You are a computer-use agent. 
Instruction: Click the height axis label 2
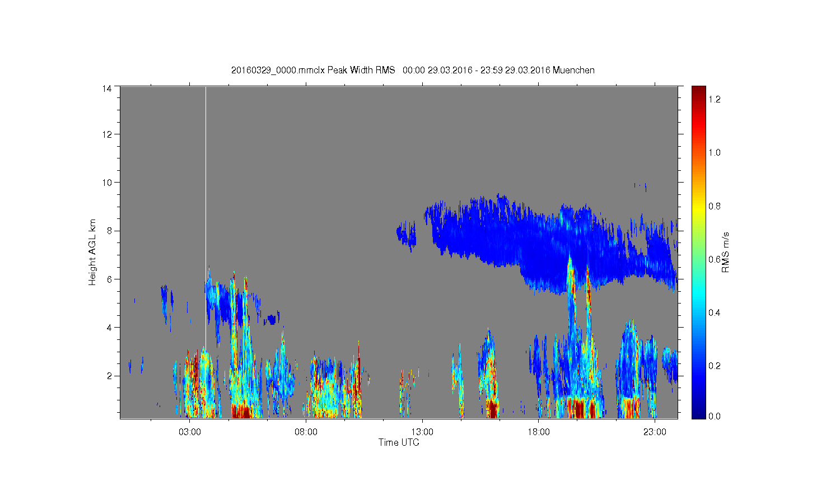point(110,376)
